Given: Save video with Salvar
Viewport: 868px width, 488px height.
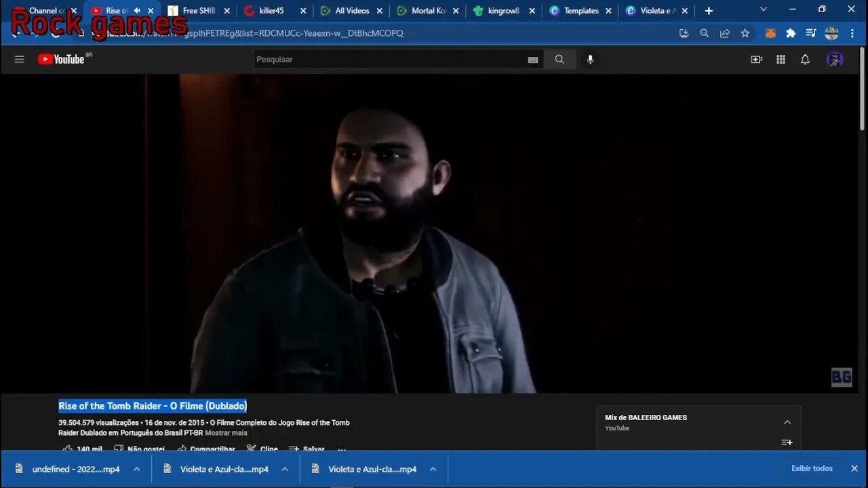Looking at the screenshot, I should pos(307,449).
